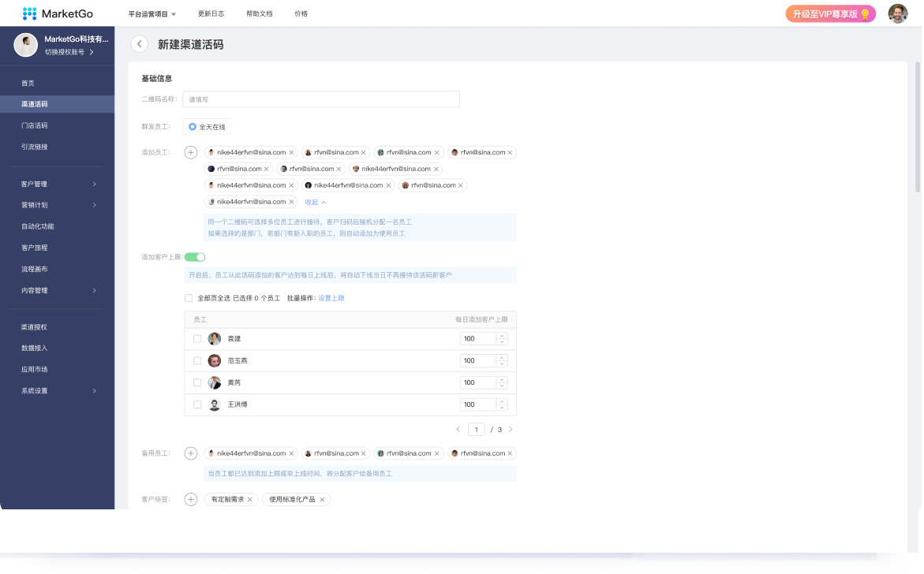The width and height of the screenshot is (924, 574).
Task: Open 帮助文档 in the top navigation
Action: [260, 13]
